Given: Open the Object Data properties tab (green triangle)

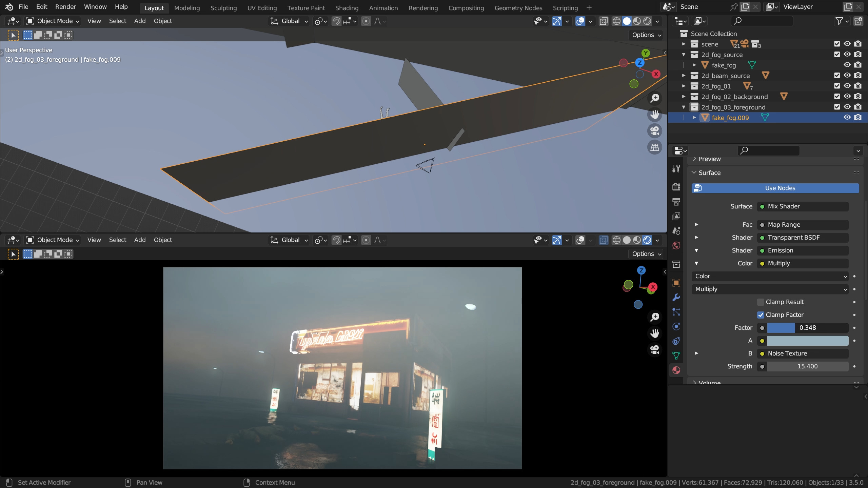Looking at the screenshot, I should point(676,355).
